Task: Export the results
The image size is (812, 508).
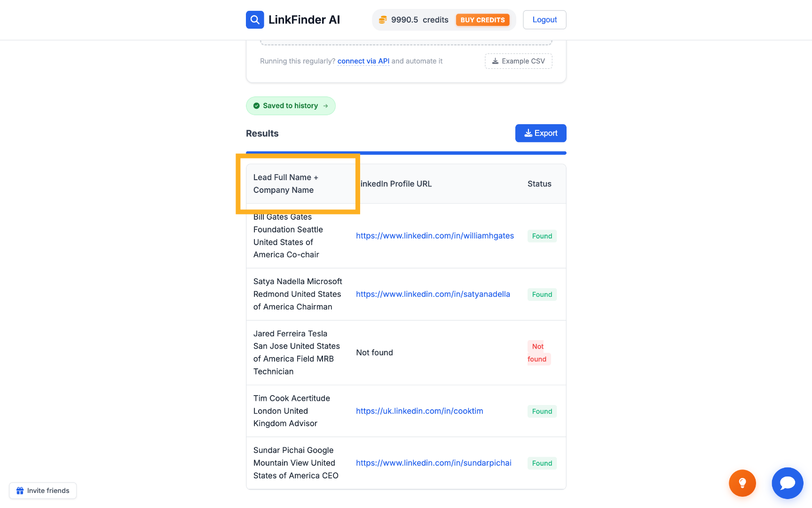Action: [x=541, y=133]
